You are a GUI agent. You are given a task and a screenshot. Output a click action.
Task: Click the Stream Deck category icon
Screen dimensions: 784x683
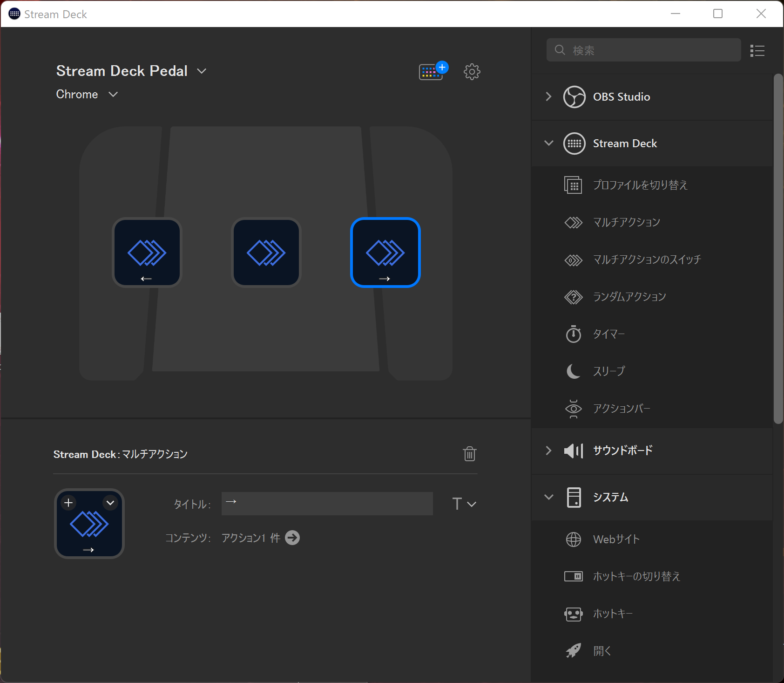(x=574, y=143)
